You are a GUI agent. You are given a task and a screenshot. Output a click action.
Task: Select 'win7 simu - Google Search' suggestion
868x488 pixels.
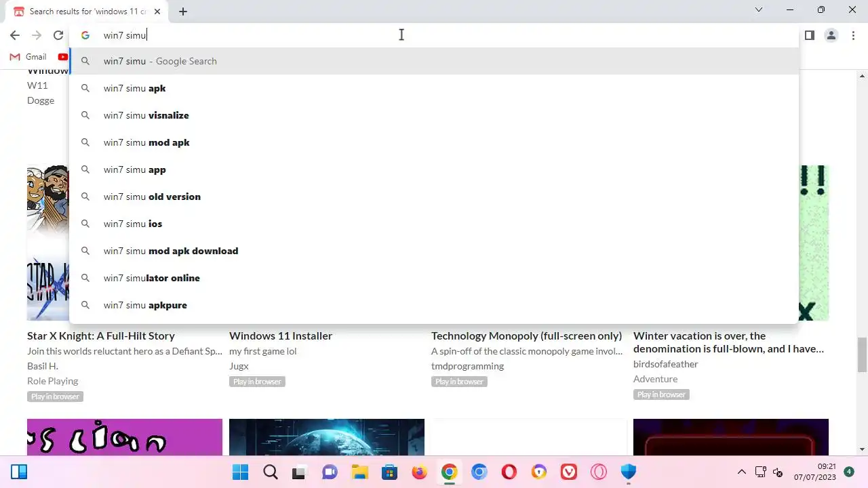click(x=434, y=61)
